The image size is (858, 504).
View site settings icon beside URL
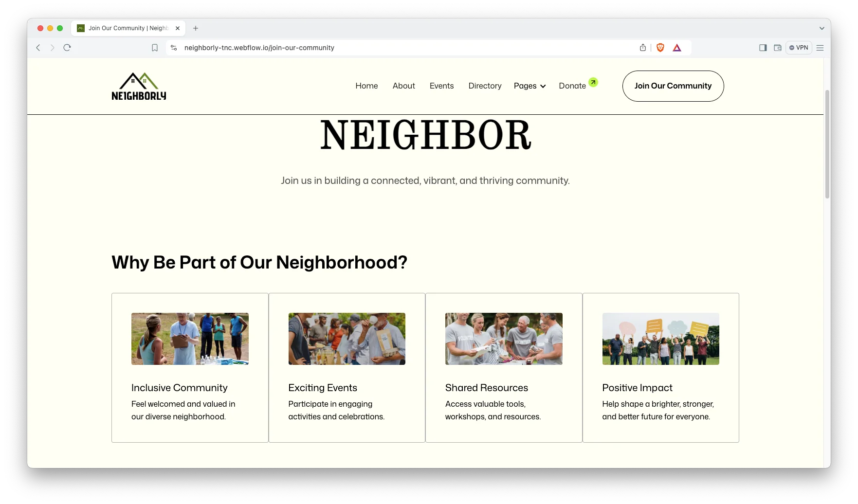click(174, 48)
